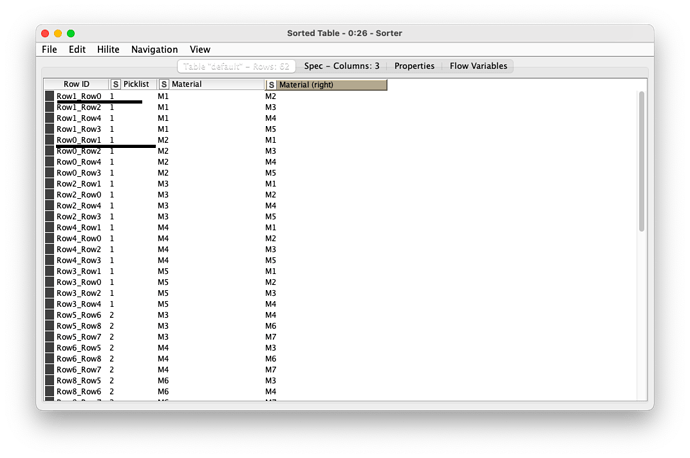The height and width of the screenshot is (458, 690).
Task: Switch to the Properties tab
Action: tap(414, 66)
